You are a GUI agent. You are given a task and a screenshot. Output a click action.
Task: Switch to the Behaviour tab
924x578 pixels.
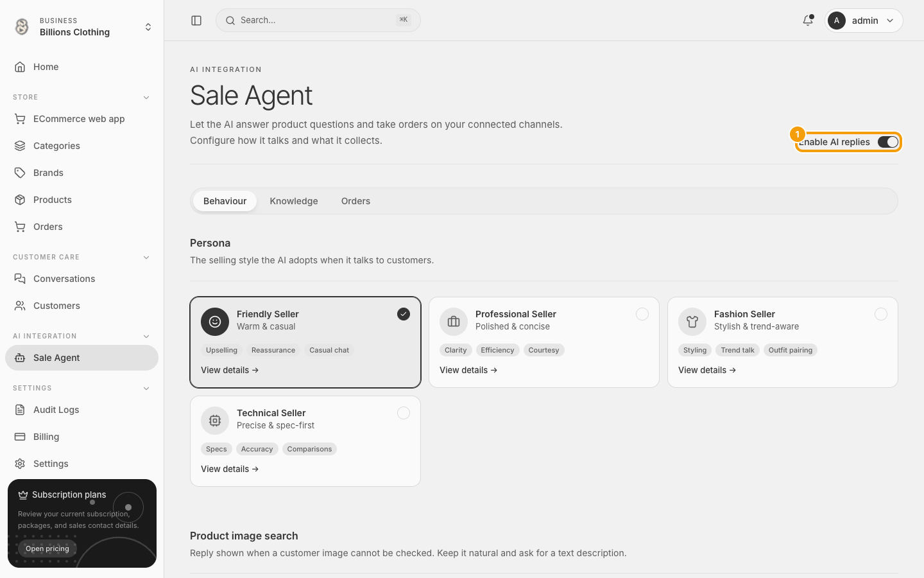pyautogui.click(x=225, y=201)
